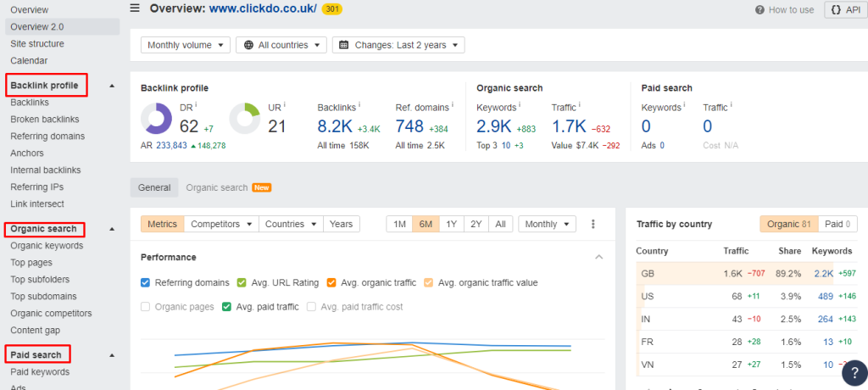The height and width of the screenshot is (390, 868).
Task: Collapse the Performance section chevron
Action: click(x=598, y=257)
